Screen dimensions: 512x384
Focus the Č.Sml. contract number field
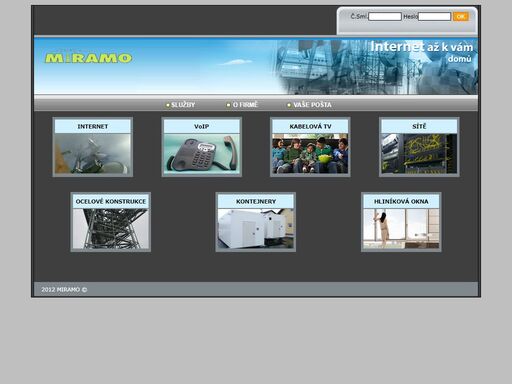[x=385, y=17]
